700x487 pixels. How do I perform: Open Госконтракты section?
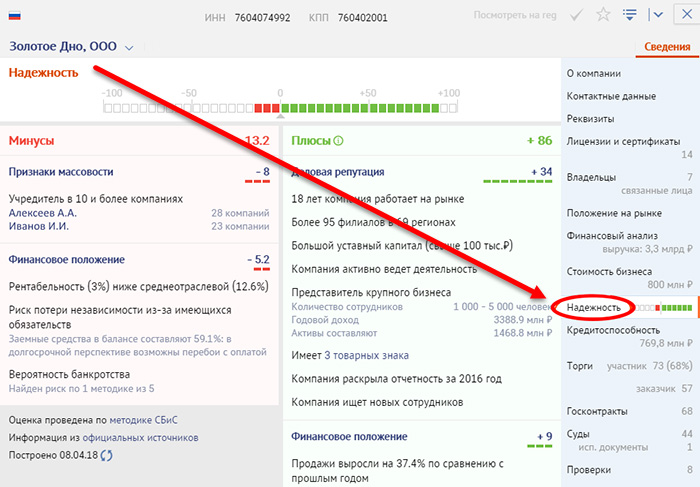[x=597, y=411]
